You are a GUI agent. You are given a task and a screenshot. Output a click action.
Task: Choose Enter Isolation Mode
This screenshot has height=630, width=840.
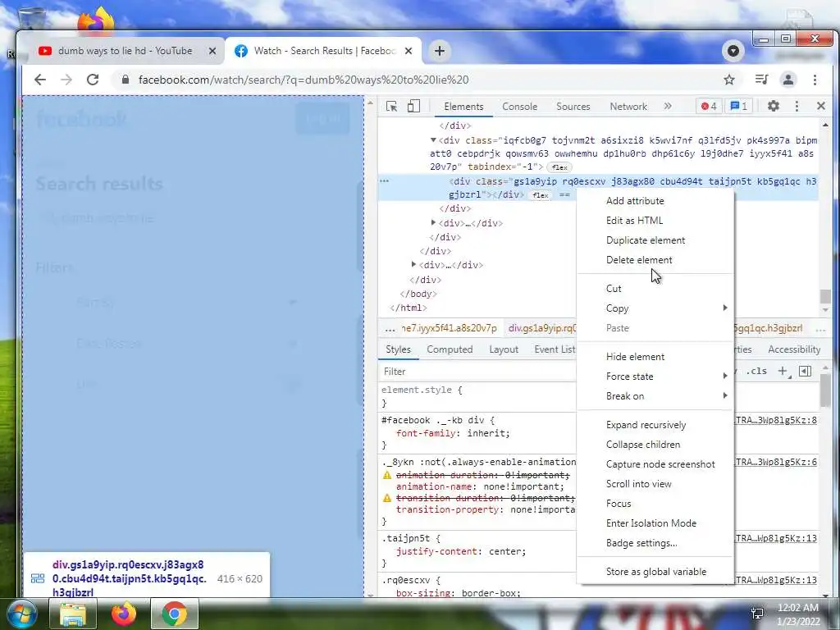point(655,523)
